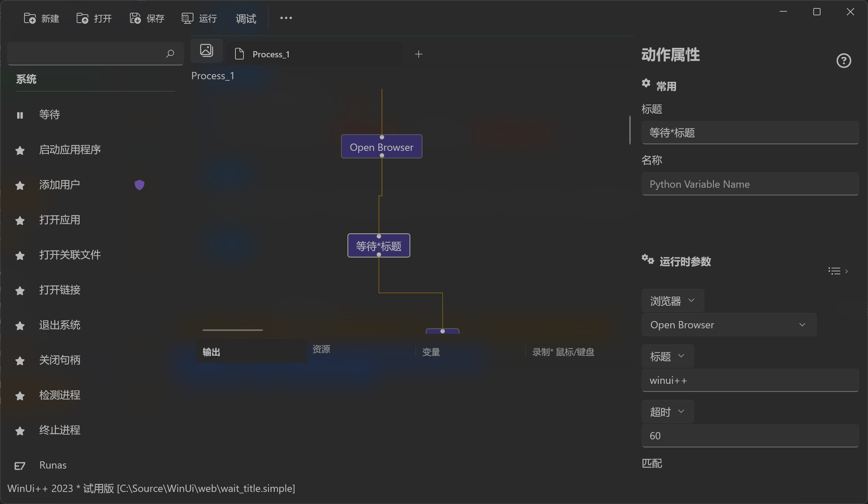Select the 终止进程 action in the list

(x=60, y=430)
